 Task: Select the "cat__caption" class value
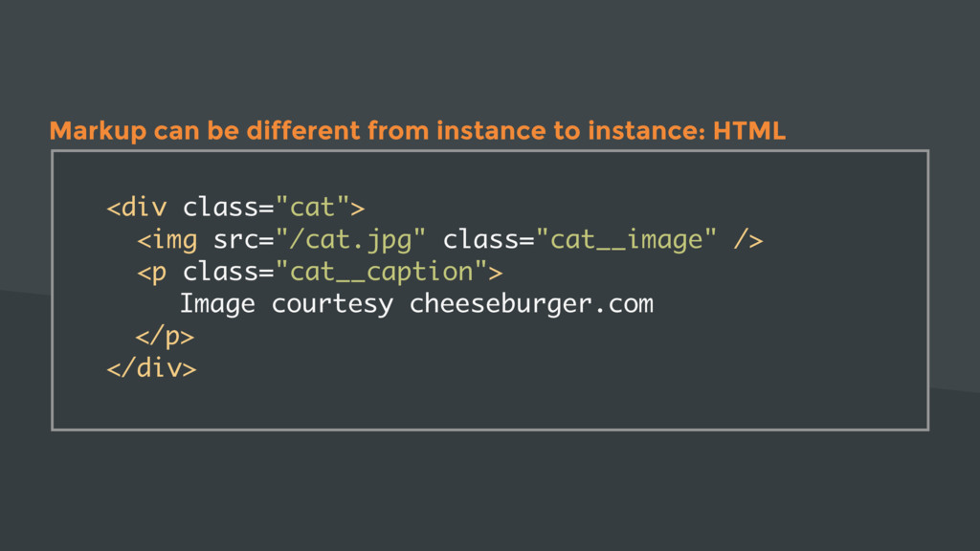pyautogui.click(x=381, y=273)
